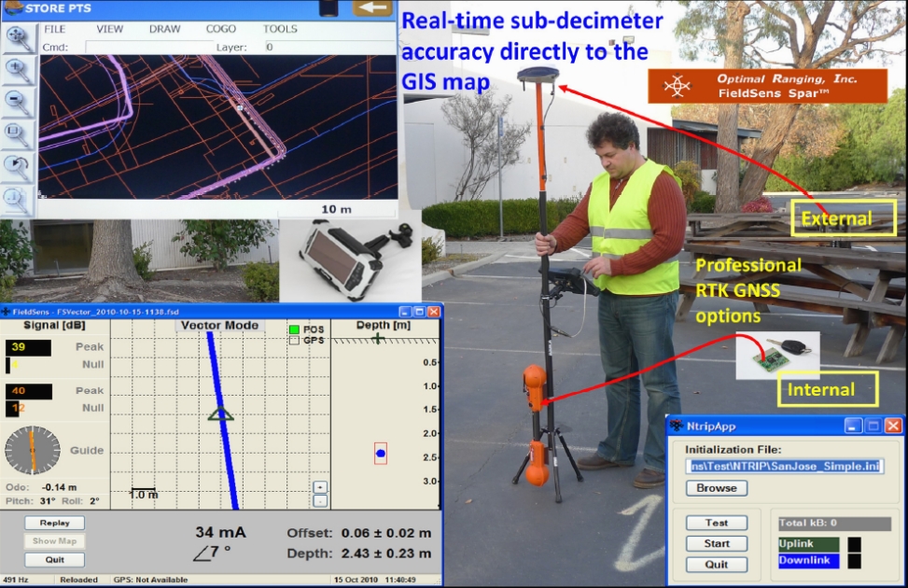908x588 pixels.
Task: Click the Test button in NtripApp
Action: 717,523
